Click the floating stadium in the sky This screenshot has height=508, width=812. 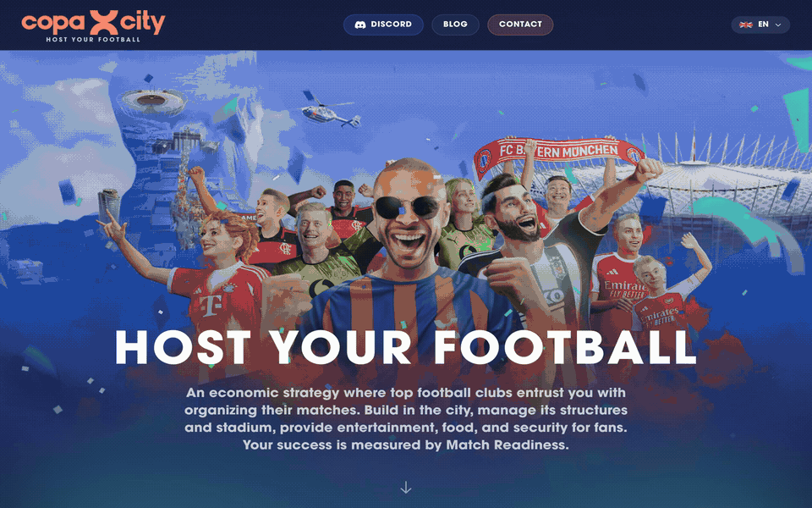coord(151,101)
